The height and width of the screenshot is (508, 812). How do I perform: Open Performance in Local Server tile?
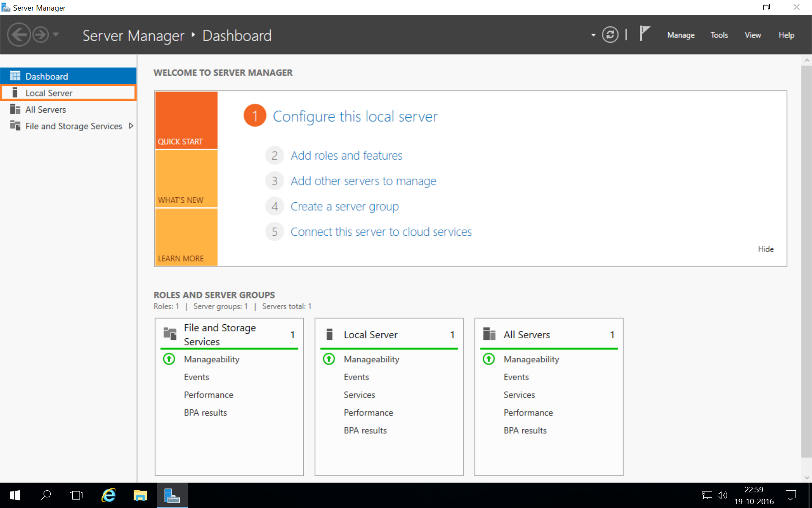click(x=368, y=412)
